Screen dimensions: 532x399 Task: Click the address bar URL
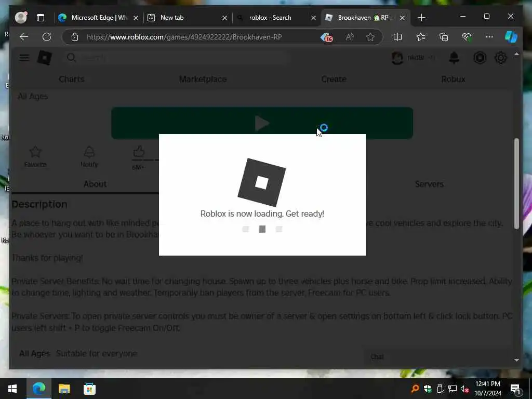[x=184, y=37]
